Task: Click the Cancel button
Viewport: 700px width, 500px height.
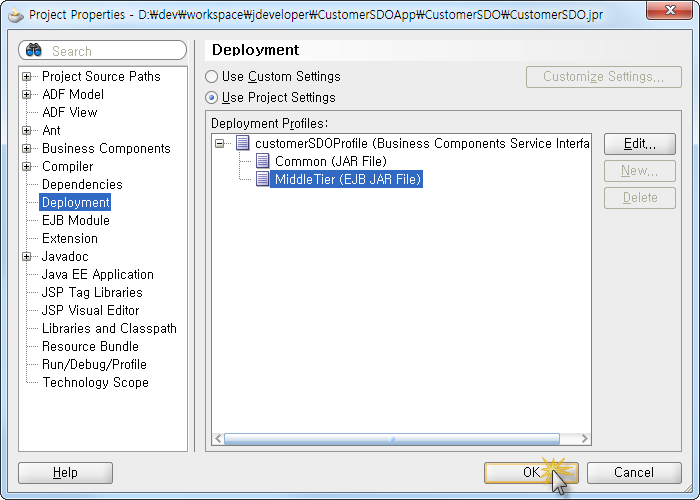Action: [x=634, y=472]
